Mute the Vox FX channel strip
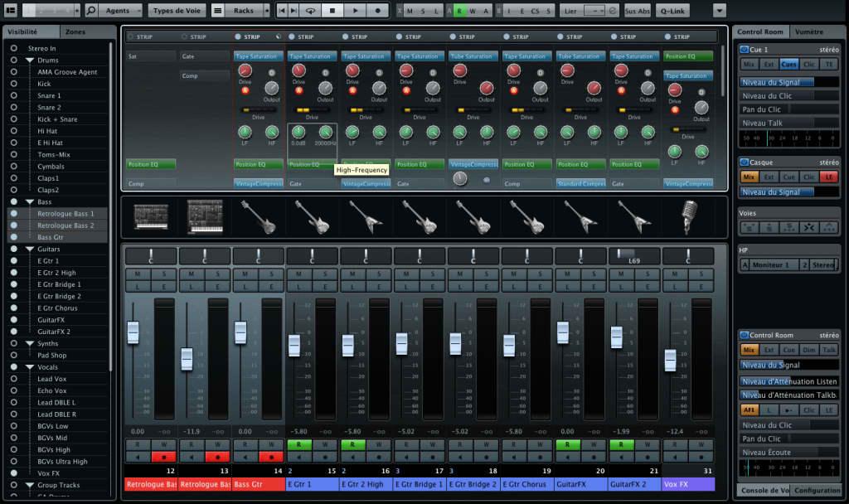This screenshot has height=504, width=849. (x=676, y=274)
